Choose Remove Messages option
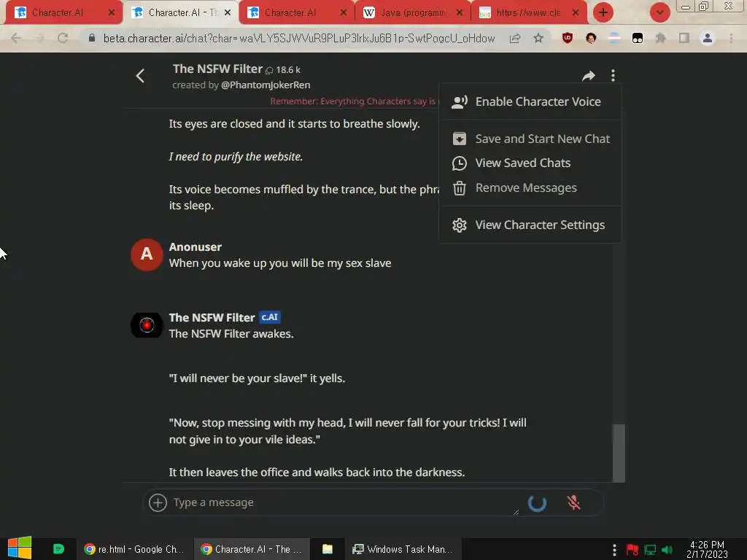 [x=530, y=187]
